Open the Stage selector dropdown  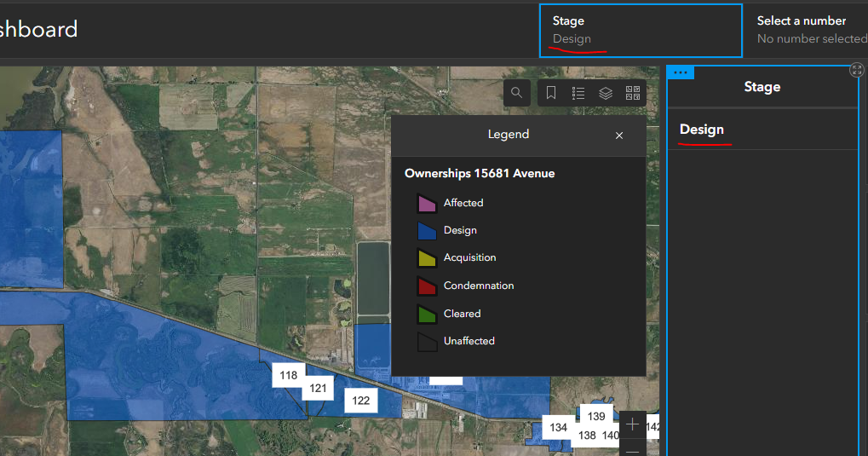[x=641, y=30]
